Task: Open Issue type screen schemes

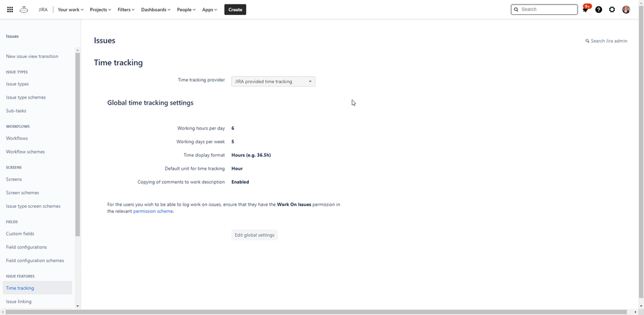Action: (34, 206)
